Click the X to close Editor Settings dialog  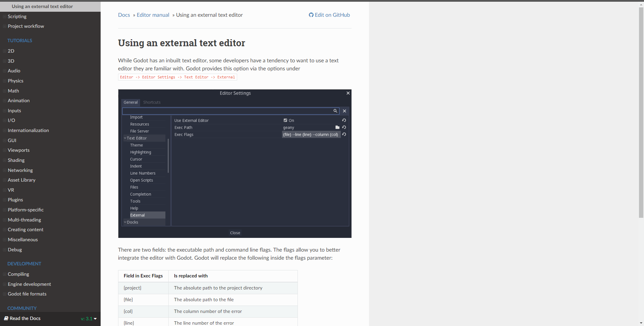tap(348, 93)
